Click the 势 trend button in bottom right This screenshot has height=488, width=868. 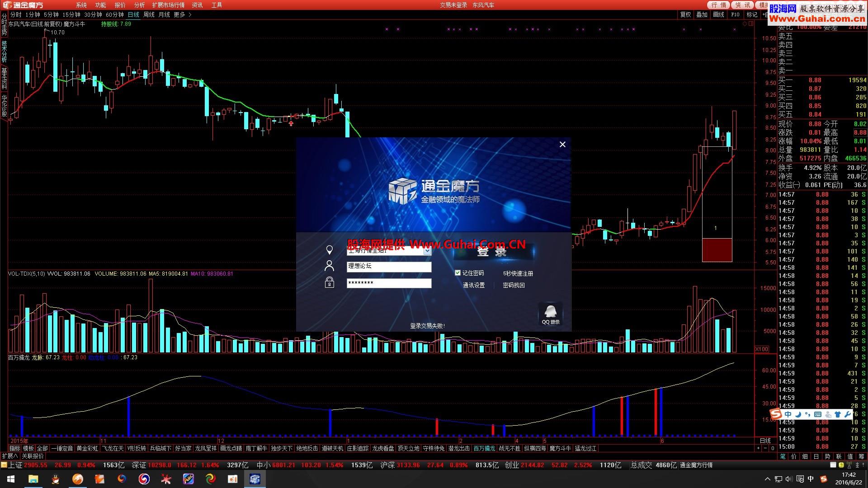pyautogui.click(x=827, y=456)
